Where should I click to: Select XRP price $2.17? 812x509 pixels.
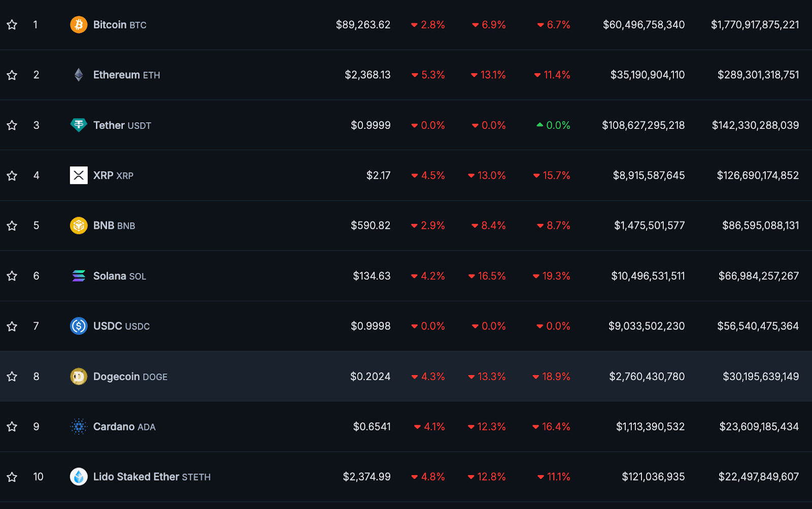379,176
